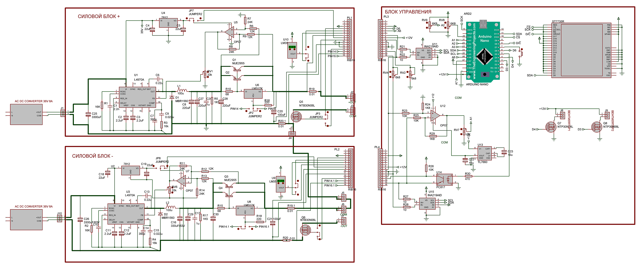The image size is (644, 277).
Task: Click the U10 LM35 temperature readout
Action: tap(292, 47)
